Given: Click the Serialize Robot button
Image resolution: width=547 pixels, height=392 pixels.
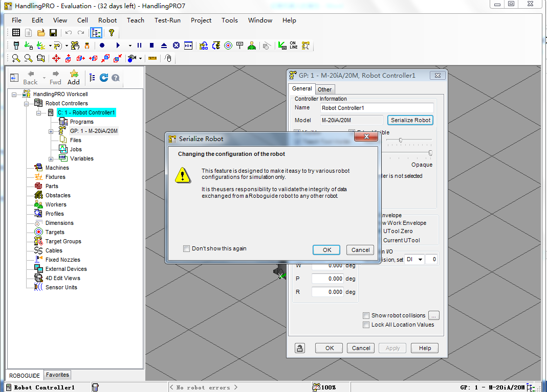Looking at the screenshot, I should click(x=410, y=120).
